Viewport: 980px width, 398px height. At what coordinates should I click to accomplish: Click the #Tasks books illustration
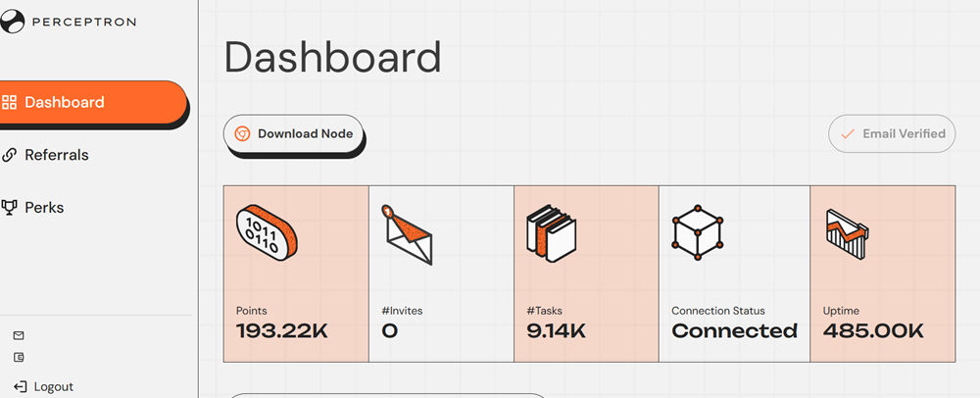(551, 233)
